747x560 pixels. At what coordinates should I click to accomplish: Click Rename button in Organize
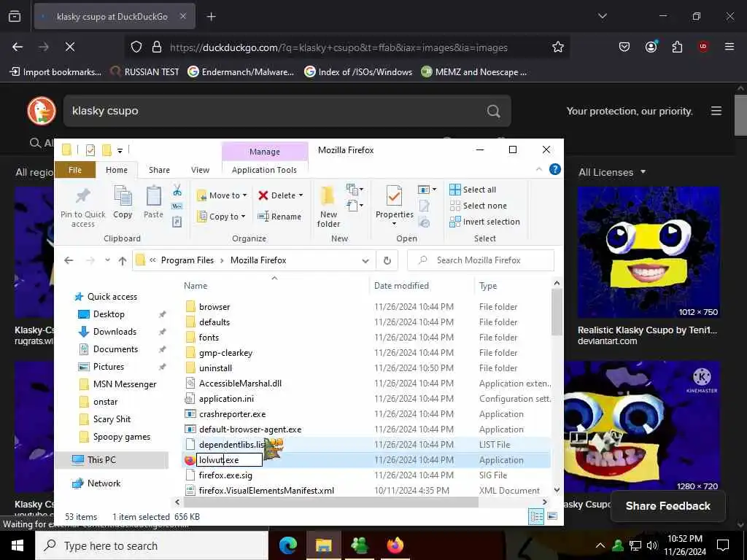(279, 216)
